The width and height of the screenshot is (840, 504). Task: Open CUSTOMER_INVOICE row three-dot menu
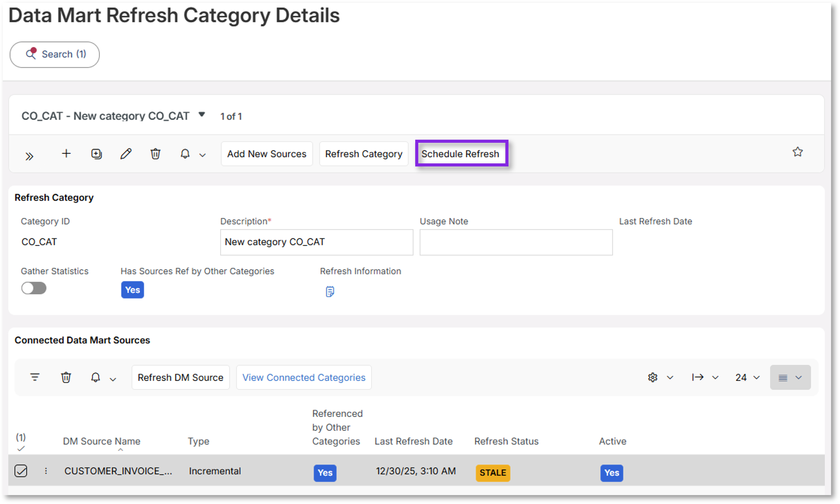pos(46,471)
